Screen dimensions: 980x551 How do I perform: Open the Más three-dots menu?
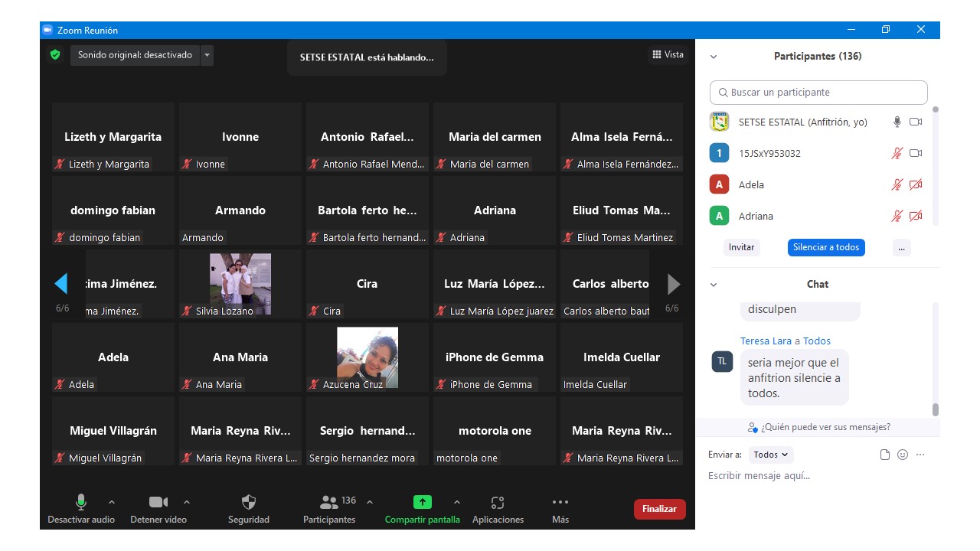(x=560, y=503)
